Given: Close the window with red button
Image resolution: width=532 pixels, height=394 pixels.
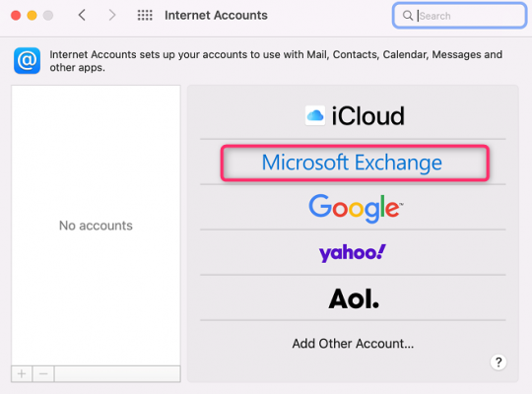Looking at the screenshot, I should 16,16.
